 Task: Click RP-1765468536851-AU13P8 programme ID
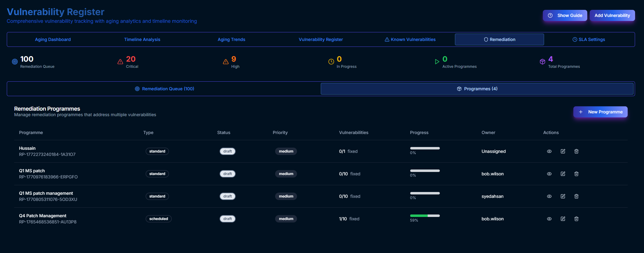48,222
